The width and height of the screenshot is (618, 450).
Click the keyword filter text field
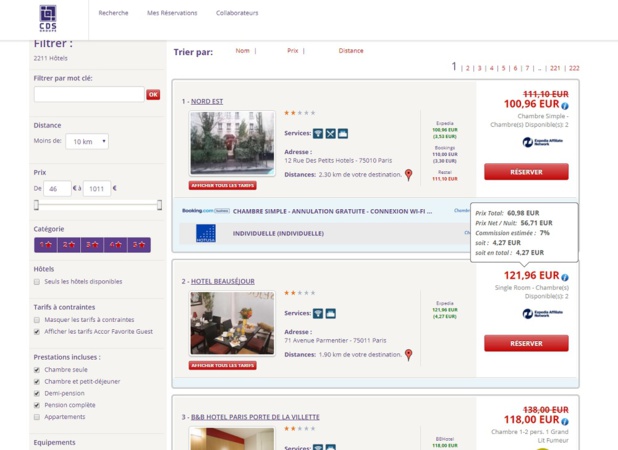tap(89, 95)
